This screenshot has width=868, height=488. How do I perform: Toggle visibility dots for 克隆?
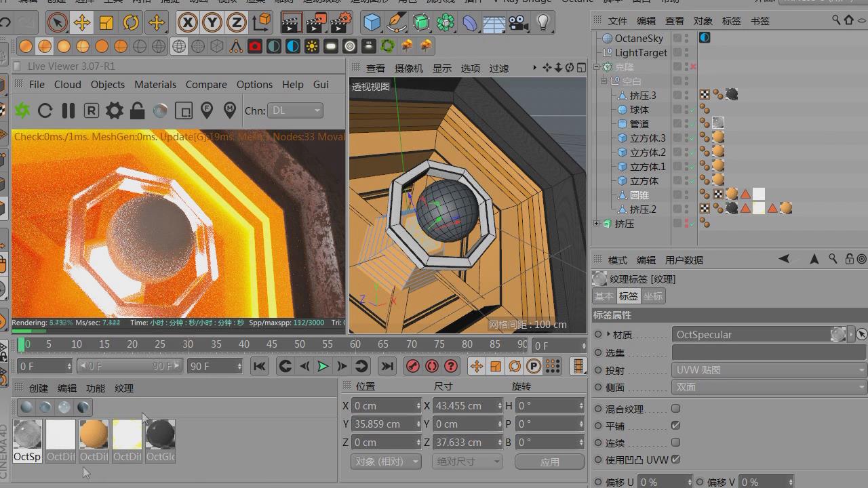(x=686, y=67)
